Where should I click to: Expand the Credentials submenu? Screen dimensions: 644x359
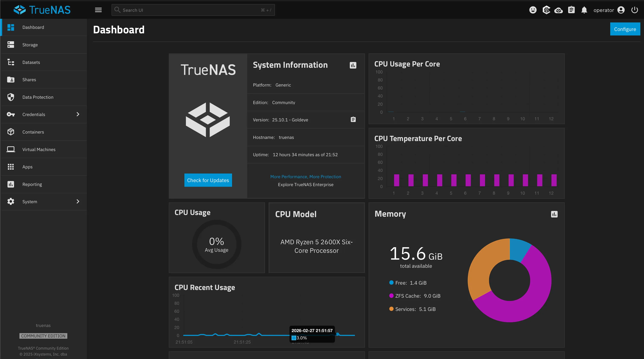(x=78, y=114)
